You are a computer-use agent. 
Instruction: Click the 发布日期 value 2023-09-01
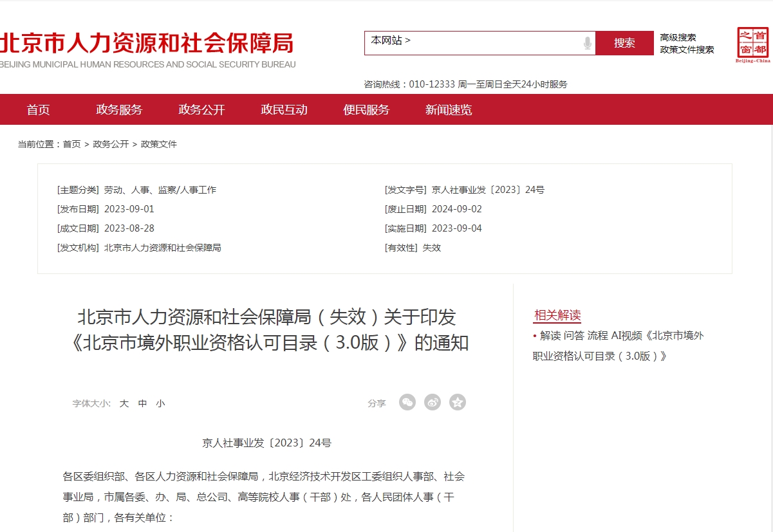pos(129,209)
